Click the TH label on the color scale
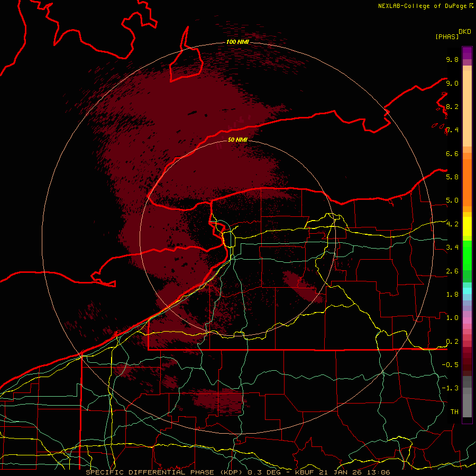Image resolution: width=476 pixels, height=476 pixels. click(x=454, y=412)
